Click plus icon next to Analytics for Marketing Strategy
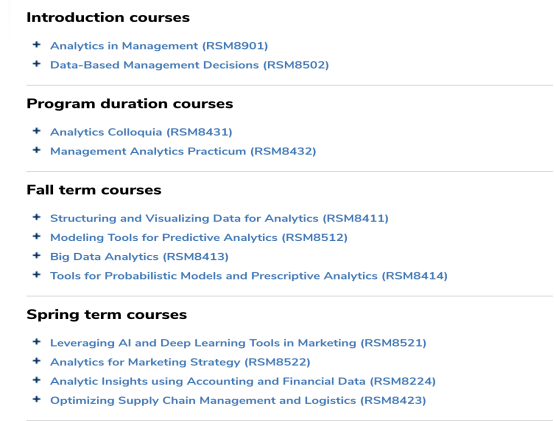The image size is (554, 421). click(36, 361)
